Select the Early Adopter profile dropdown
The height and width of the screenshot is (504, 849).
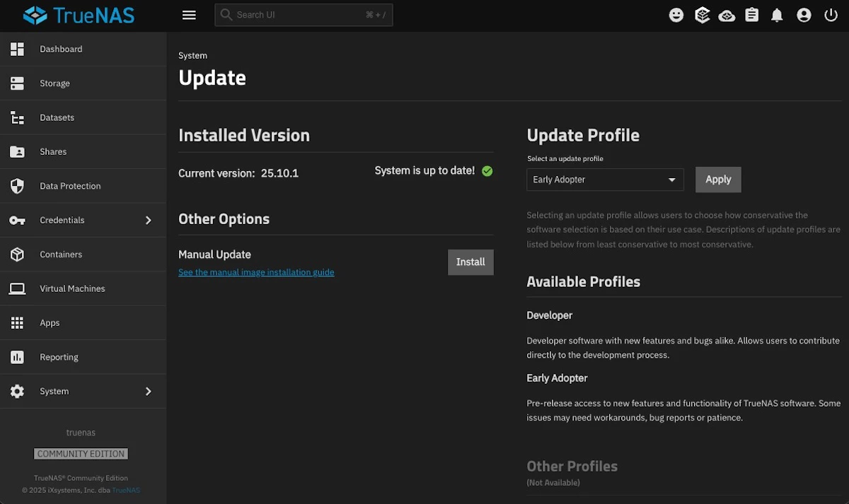pyautogui.click(x=605, y=180)
